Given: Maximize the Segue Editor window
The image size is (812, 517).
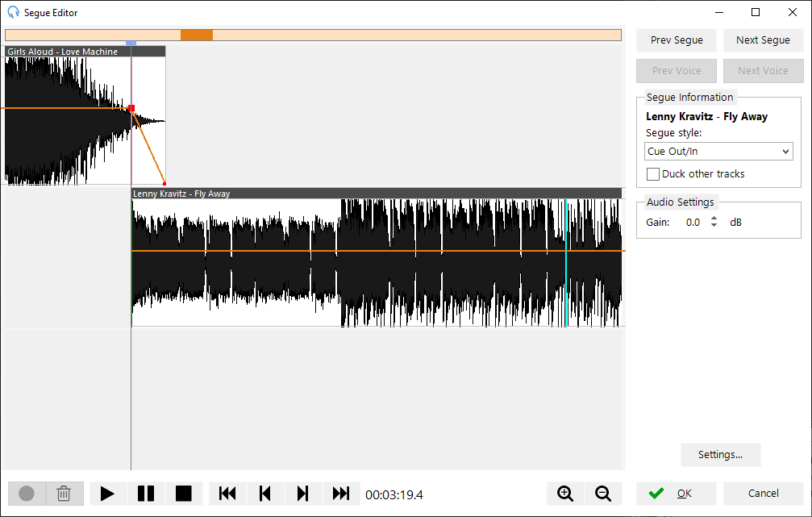Looking at the screenshot, I should point(756,12).
